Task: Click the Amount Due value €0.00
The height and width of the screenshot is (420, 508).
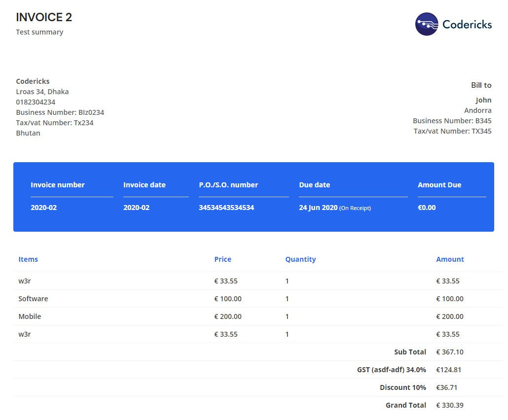Action: (x=427, y=208)
